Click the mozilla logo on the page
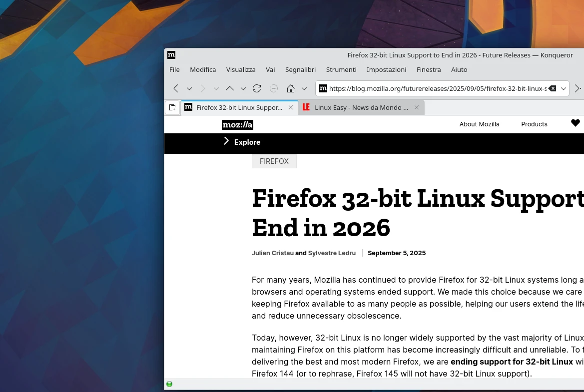 point(237,124)
